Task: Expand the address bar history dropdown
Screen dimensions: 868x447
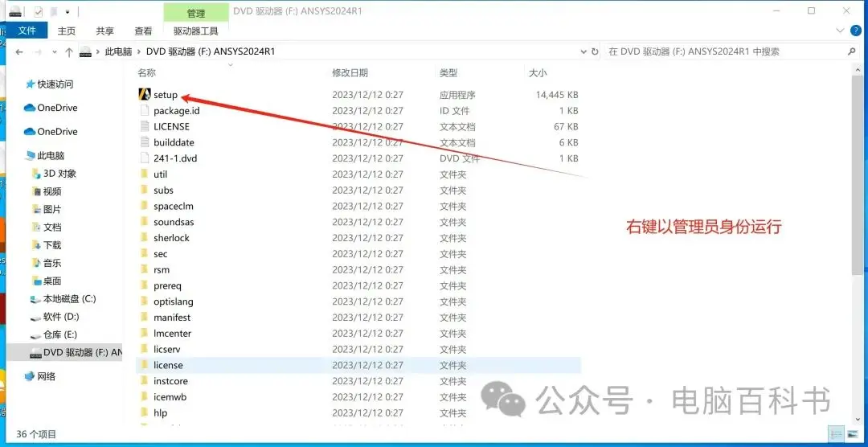Action: point(583,51)
